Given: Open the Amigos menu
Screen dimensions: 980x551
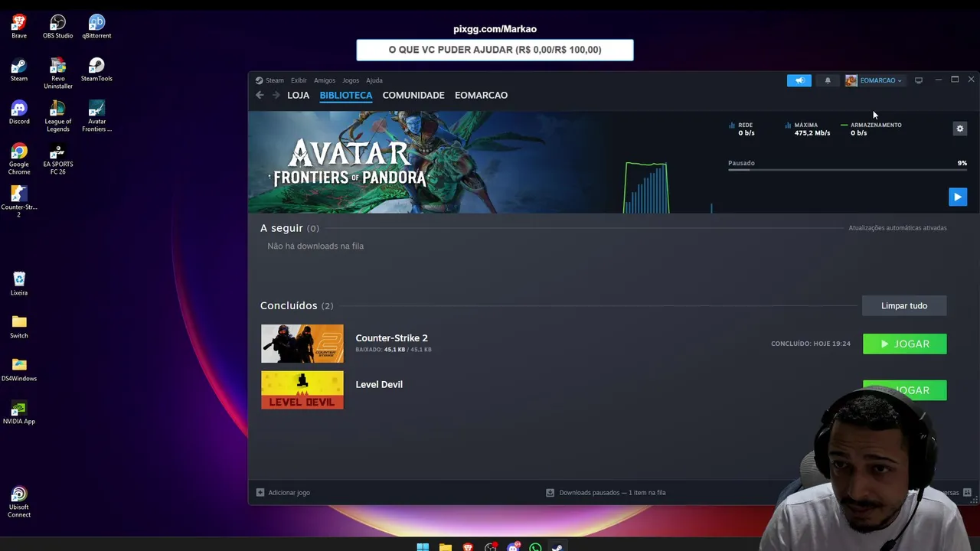Looking at the screenshot, I should tap(325, 80).
